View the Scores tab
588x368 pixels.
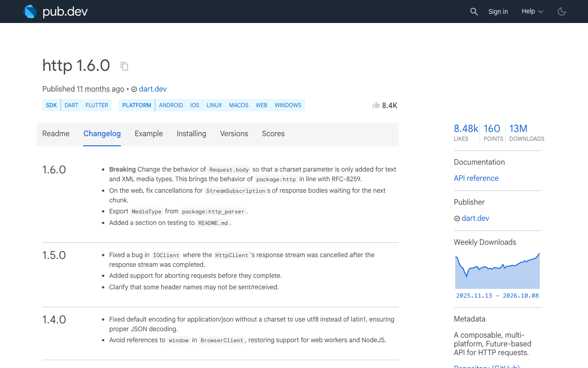click(x=273, y=134)
